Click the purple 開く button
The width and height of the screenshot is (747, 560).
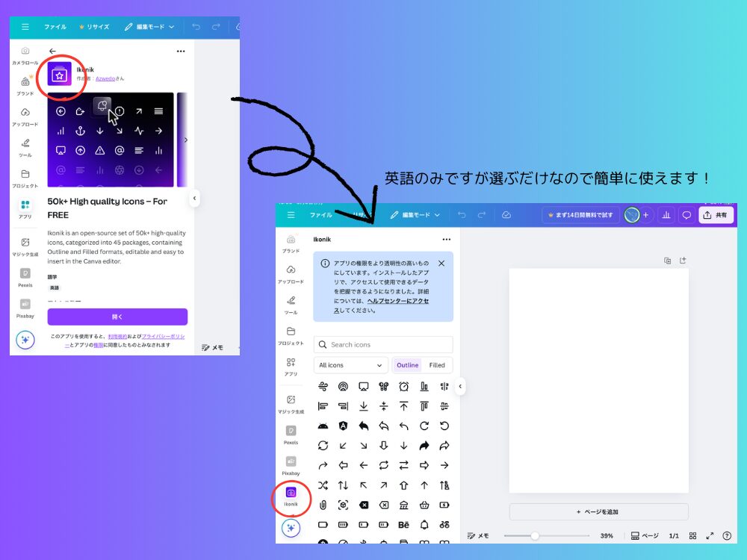coord(117,317)
